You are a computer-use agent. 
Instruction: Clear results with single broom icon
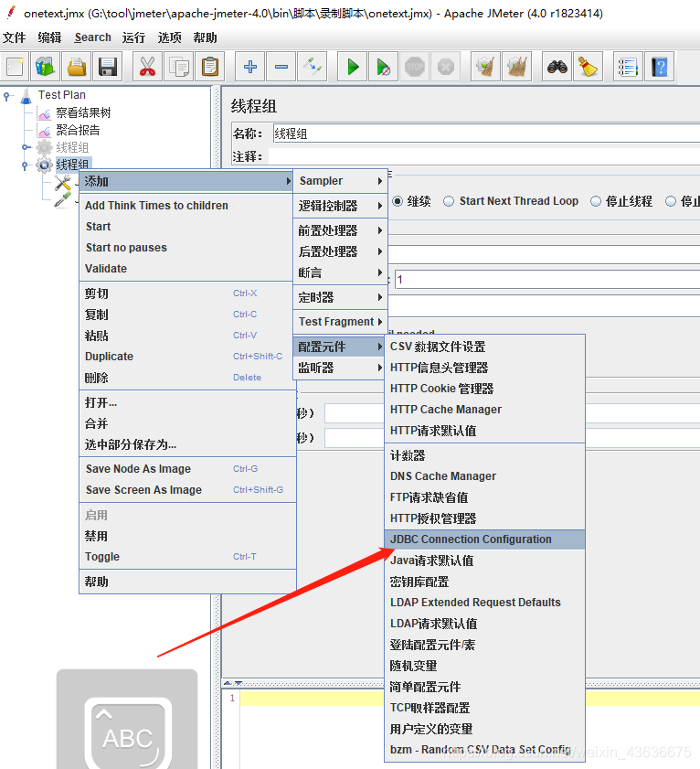coord(485,66)
